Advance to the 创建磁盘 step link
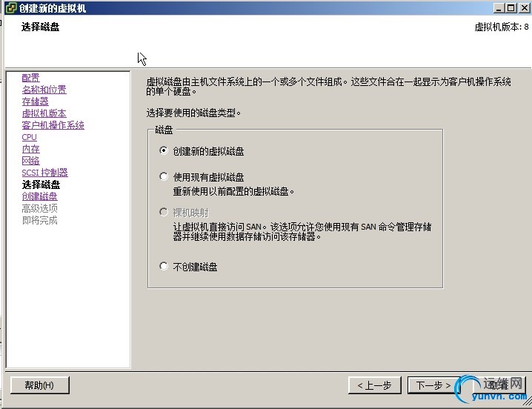The height and width of the screenshot is (409, 532). (40, 196)
